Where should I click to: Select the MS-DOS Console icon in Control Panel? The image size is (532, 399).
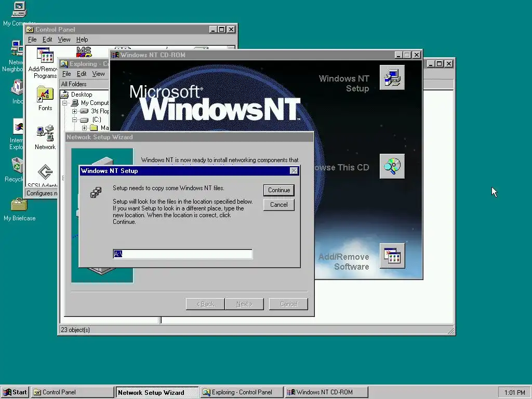[84, 51]
